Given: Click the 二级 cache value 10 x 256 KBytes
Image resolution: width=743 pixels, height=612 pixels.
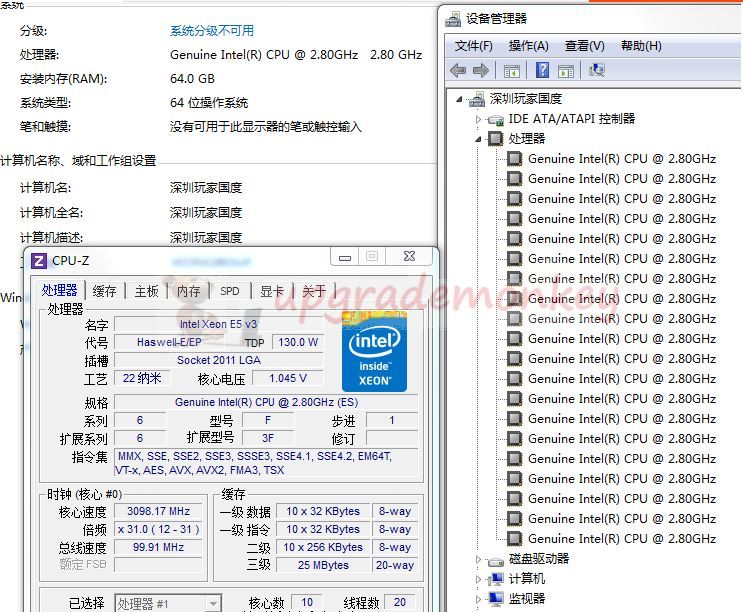Looking at the screenshot, I should [x=323, y=547].
